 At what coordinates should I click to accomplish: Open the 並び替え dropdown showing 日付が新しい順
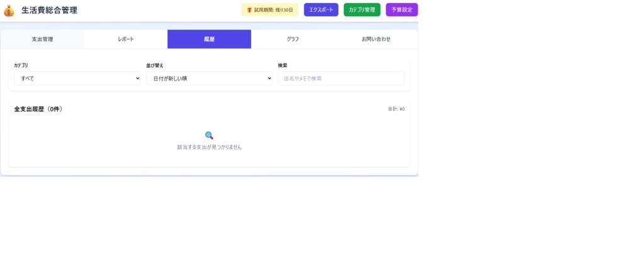(209, 79)
